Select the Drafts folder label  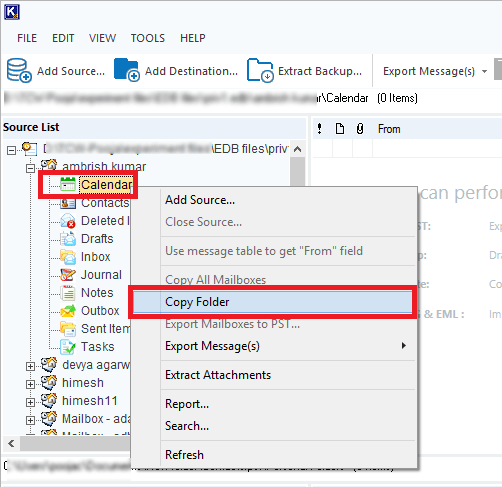(x=97, y=239)
